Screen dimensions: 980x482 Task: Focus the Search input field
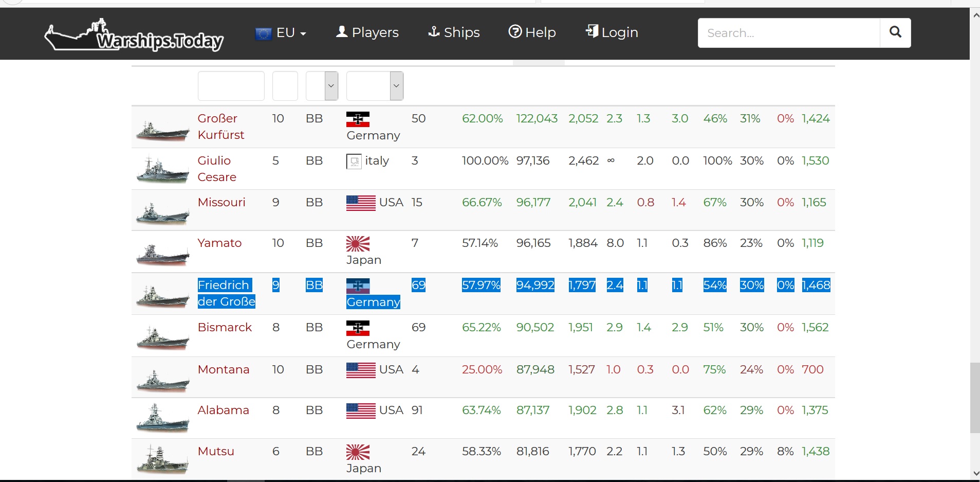point(789,33)
